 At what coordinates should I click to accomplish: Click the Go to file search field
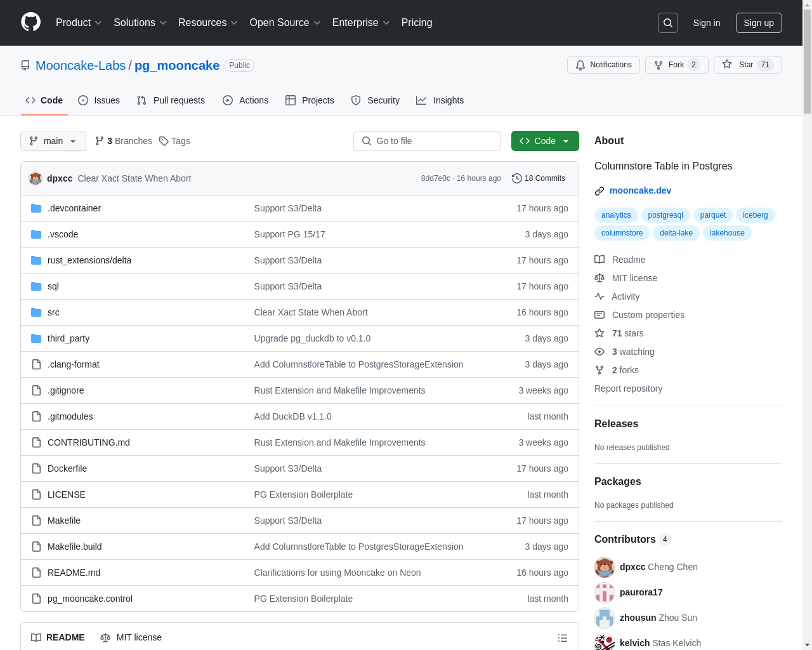(427, 141)
